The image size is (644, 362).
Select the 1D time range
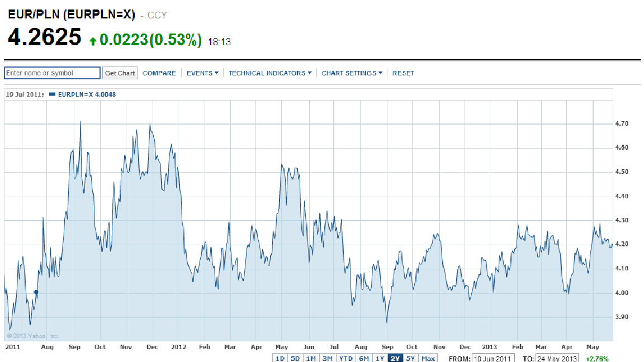click(280, 358)
